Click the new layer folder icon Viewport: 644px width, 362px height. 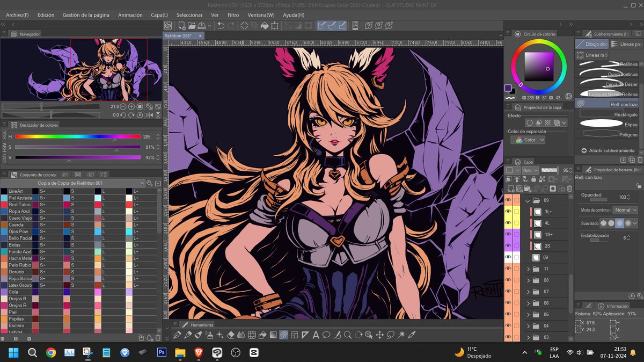tap(528, 189)
